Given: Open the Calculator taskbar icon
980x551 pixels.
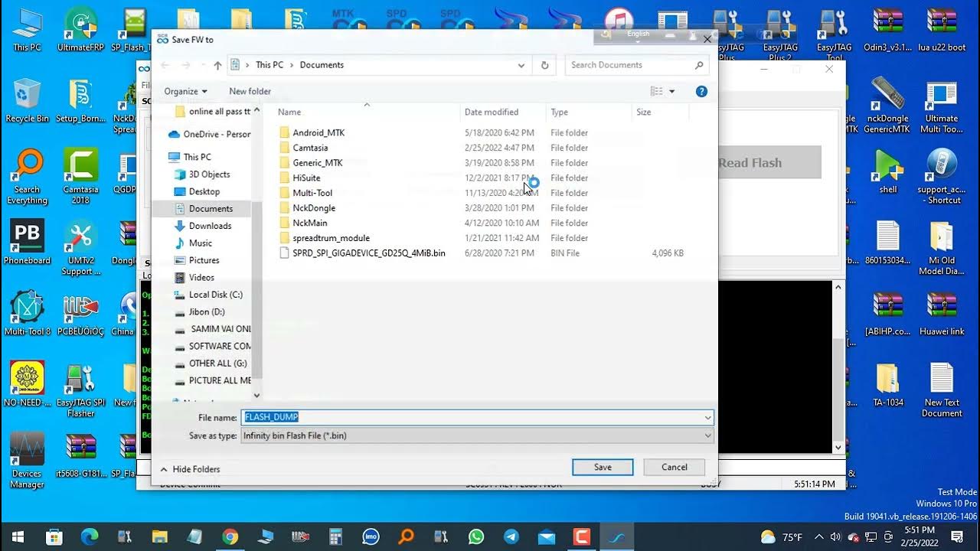Looking at the screenshot, I should tap(335, 536).
